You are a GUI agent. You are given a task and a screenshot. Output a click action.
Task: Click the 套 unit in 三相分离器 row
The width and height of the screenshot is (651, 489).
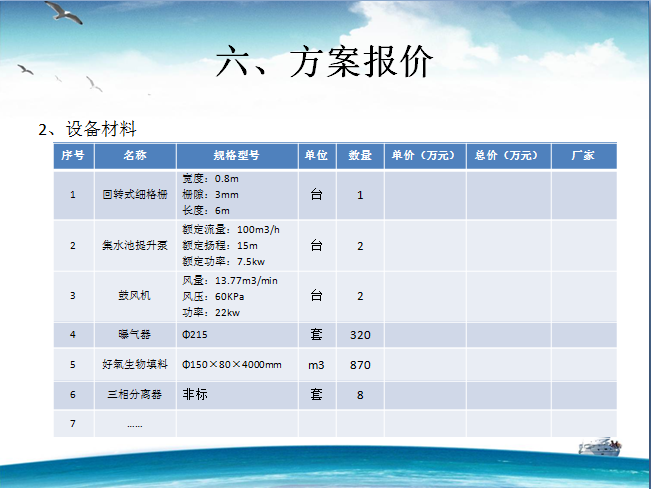click(x=317, y=394)
